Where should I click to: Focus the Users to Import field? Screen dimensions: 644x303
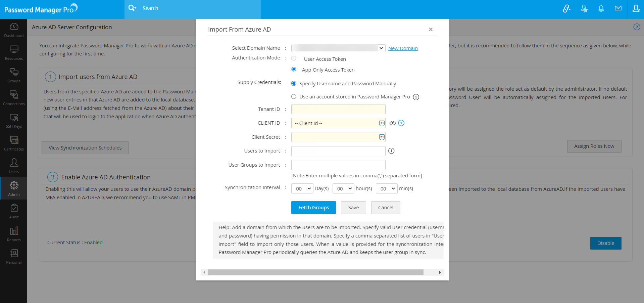(338, 151)
